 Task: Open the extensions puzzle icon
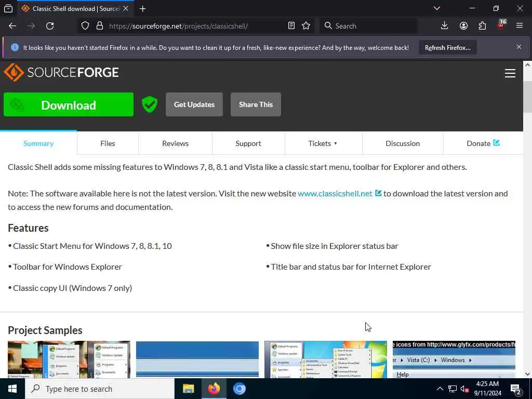(482, 26)
